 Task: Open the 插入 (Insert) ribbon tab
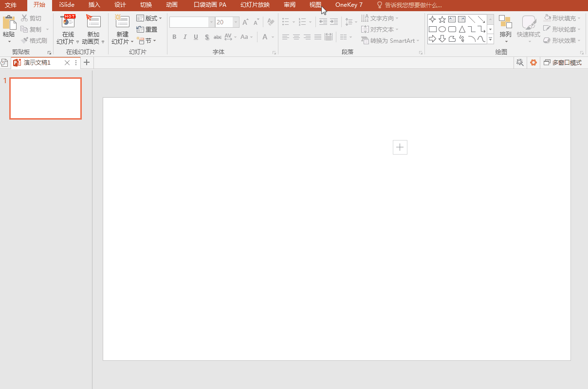click(94, 5)
